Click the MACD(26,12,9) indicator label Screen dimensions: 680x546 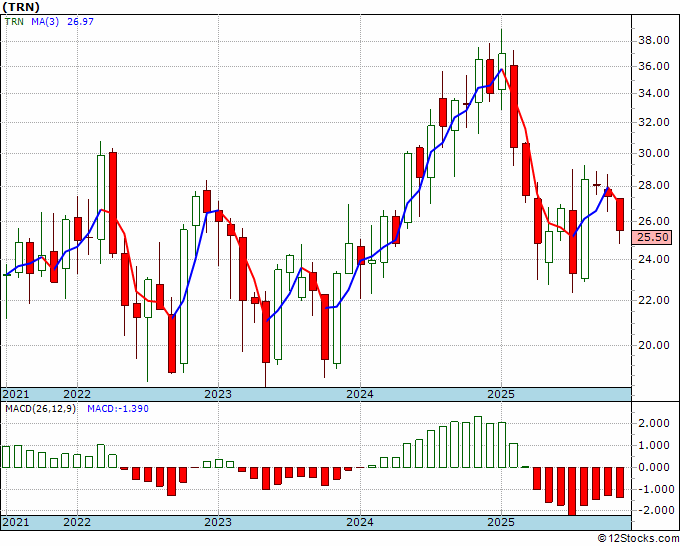coord(40,409)
